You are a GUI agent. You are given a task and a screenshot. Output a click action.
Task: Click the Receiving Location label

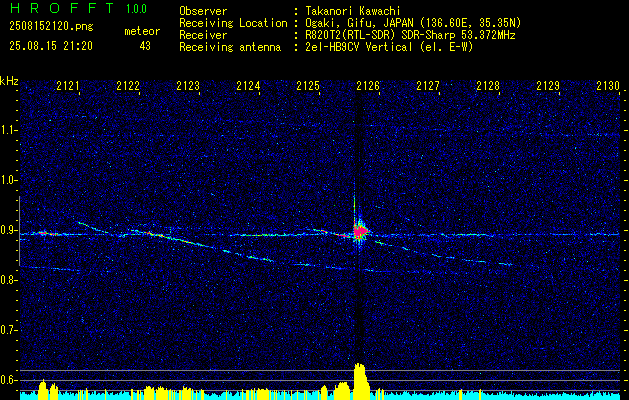coord(233,23)
